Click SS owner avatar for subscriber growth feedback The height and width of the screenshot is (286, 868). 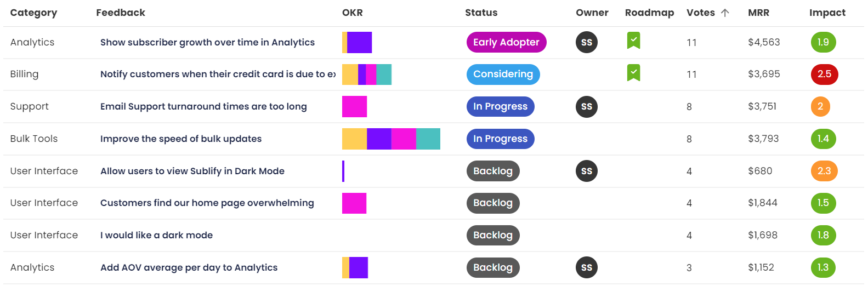click(x=586, y=42)
